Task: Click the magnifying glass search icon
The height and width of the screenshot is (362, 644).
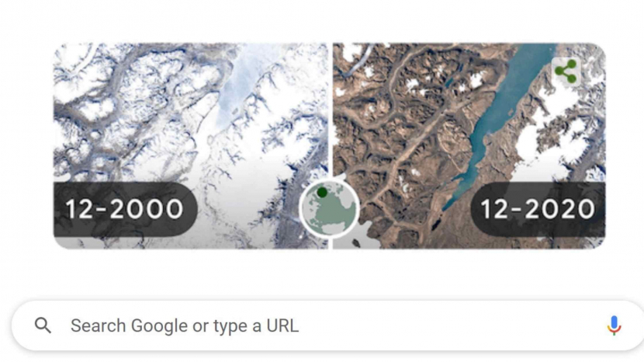Action: (43, 325)
